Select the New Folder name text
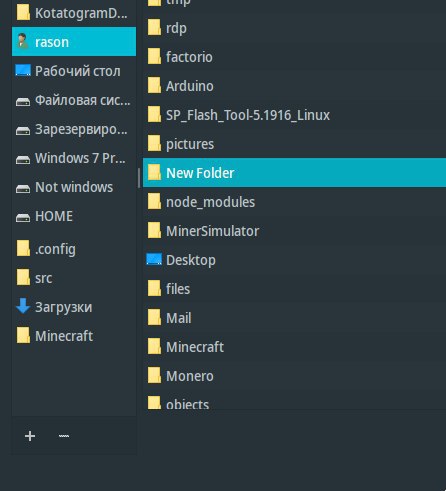 200,173
